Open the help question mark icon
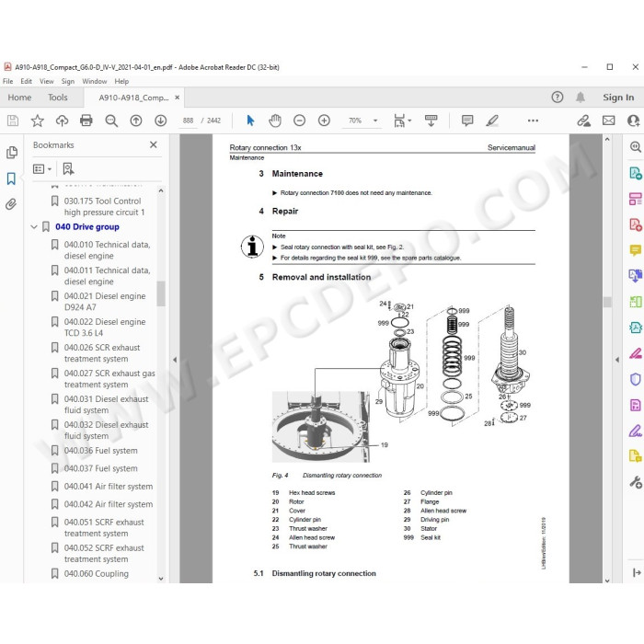Viewport: 644px width, 644px height. point(557,98)
